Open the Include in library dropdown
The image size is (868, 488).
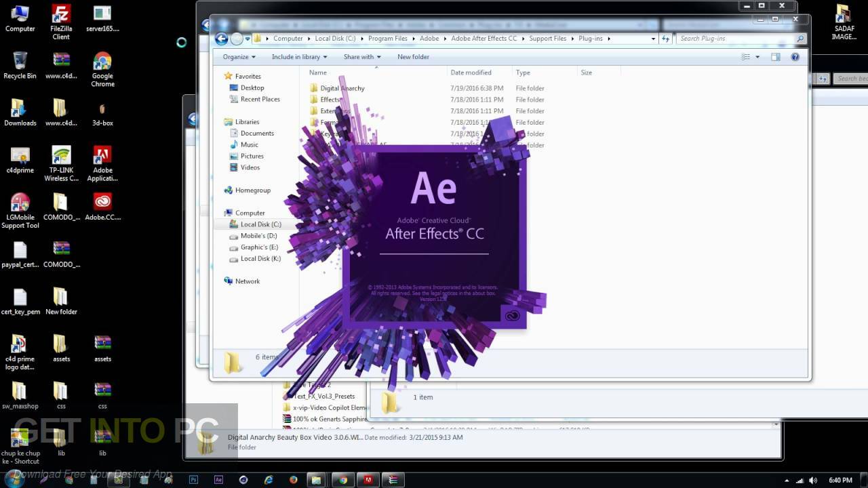299,57
